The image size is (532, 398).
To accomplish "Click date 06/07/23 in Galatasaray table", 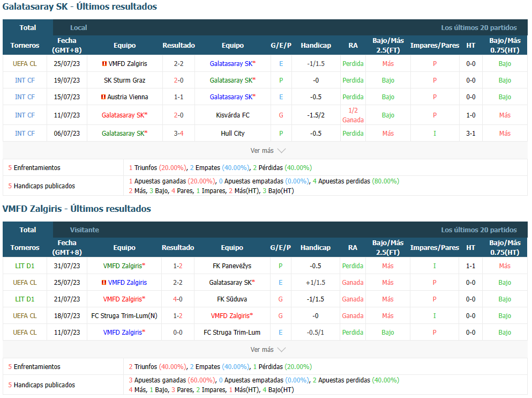I will point(67,134).
